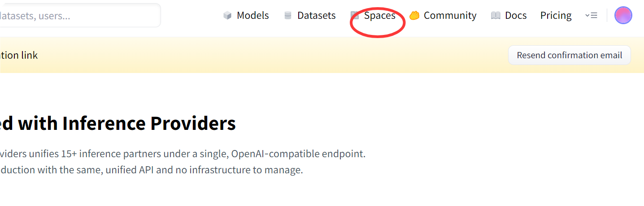Click the Models cube icon
Image resolution: width=644 pixels, height=206 pixels.
[227, 16]
